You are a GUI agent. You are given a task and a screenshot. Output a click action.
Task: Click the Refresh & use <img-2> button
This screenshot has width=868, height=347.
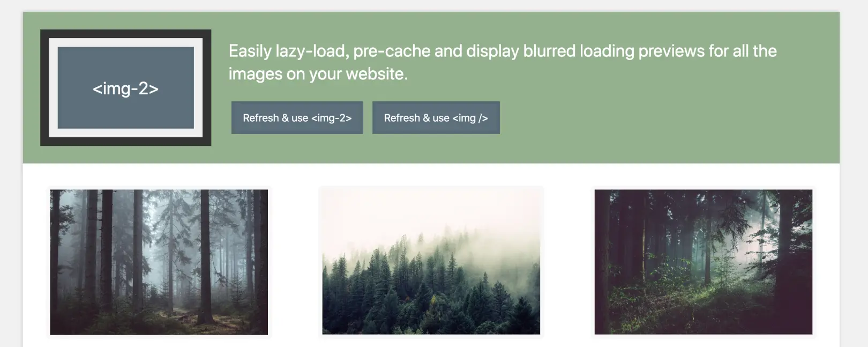click(297, 118)
